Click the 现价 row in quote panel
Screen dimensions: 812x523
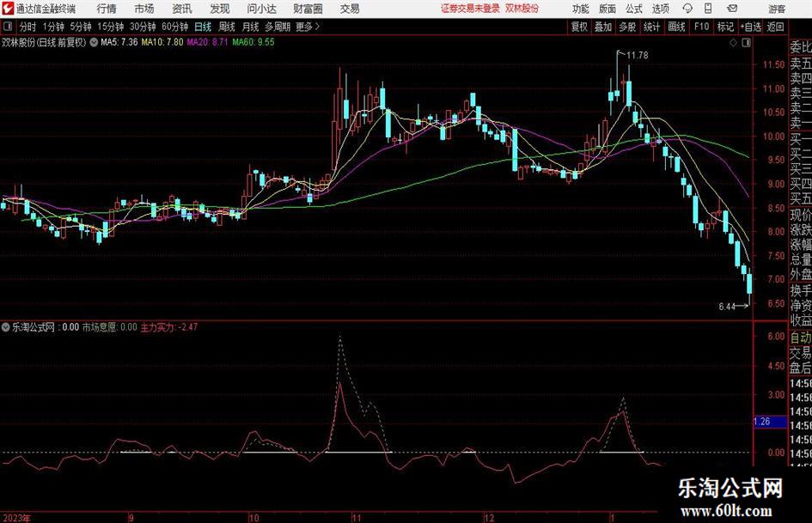801,215
